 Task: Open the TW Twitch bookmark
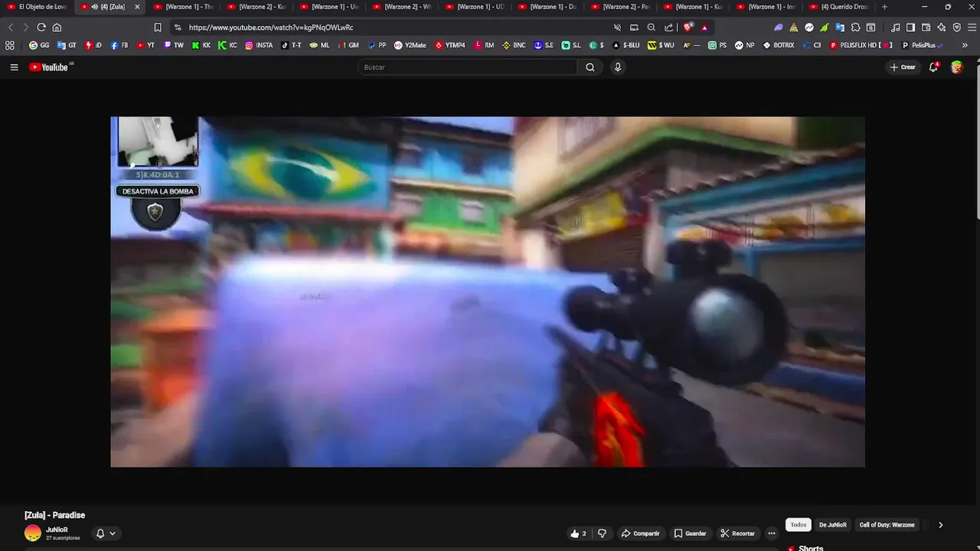[x=173, y=45]
